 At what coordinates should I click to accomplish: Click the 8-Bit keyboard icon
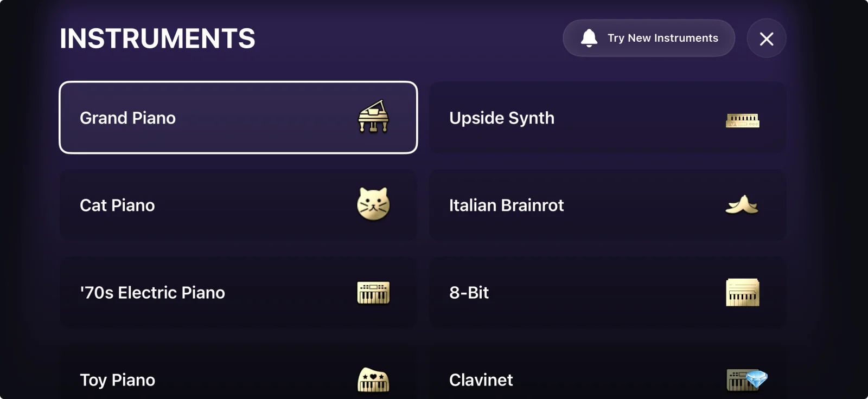[743, 292]
